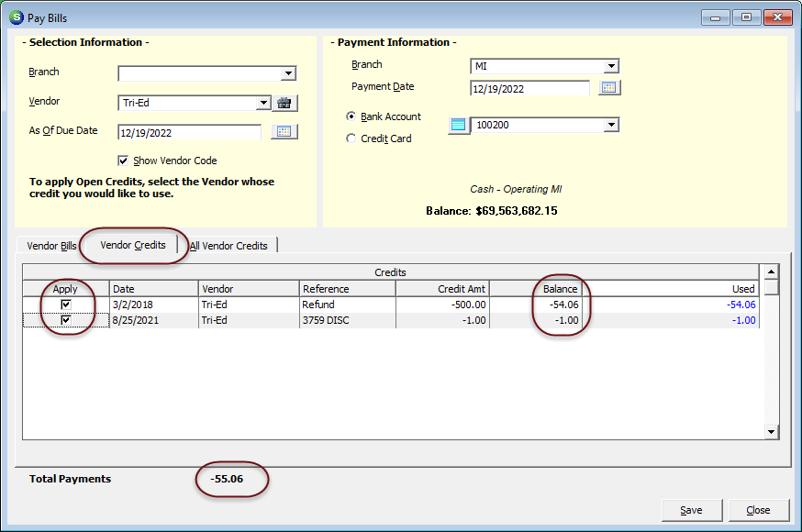Select Credit Card radio button
Screen dimensions: 802x532
tap(351, 139)
